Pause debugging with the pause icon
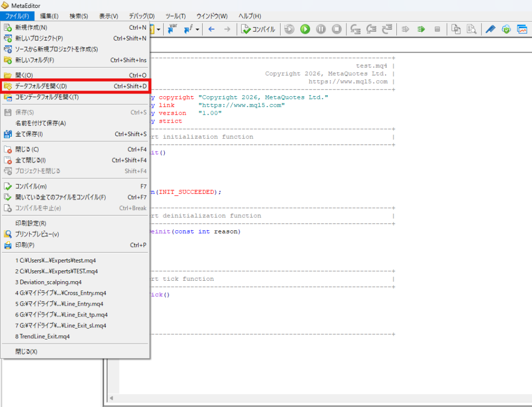Screen dimensions: 532x407 coord(321,29)
